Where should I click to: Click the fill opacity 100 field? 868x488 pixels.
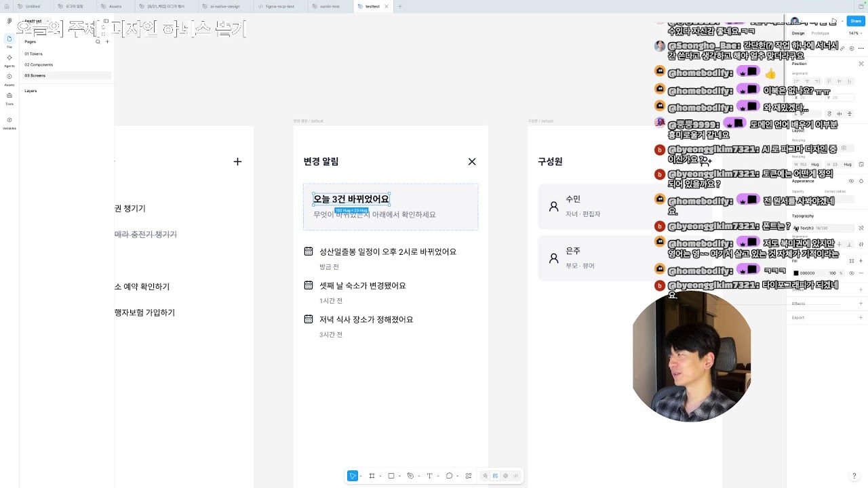[x=833, y=273]
